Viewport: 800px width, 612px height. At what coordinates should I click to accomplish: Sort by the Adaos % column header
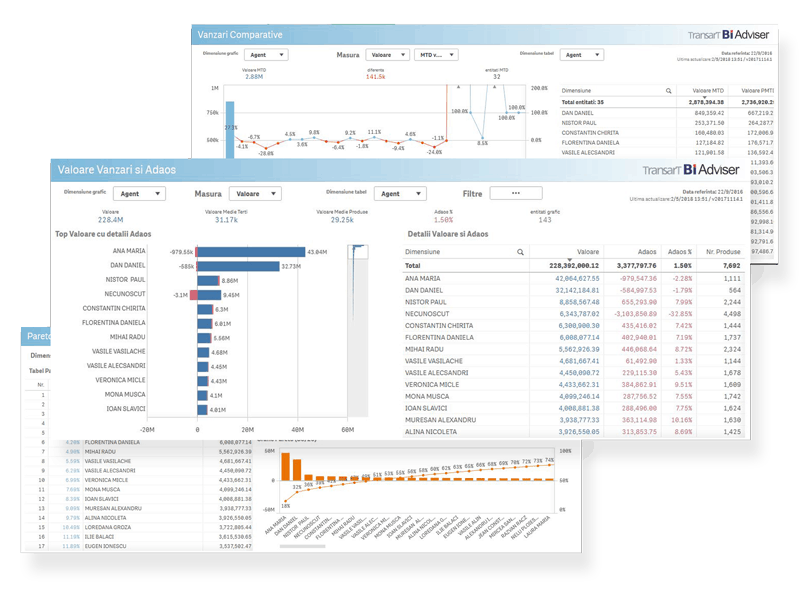pos(679,253)
